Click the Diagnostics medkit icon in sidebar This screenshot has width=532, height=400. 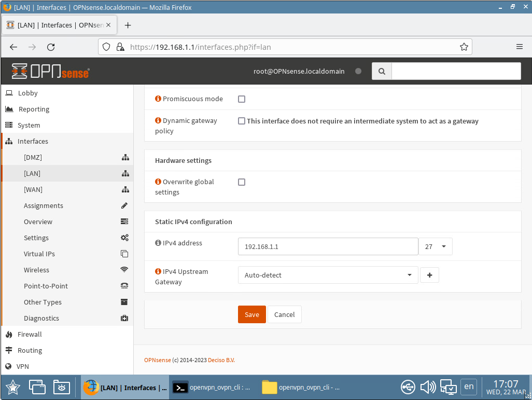(x=124, y=318)
